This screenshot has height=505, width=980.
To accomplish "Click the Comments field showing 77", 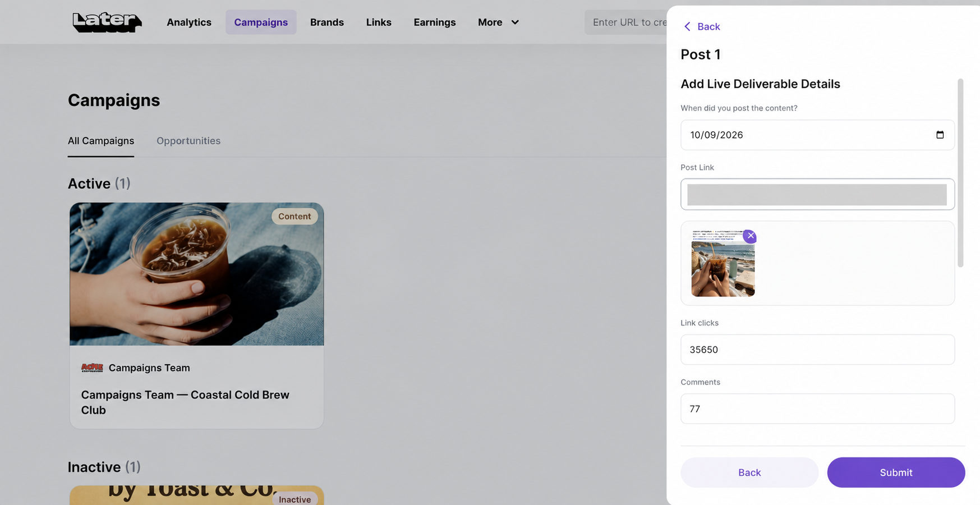I will click(817, 408).
